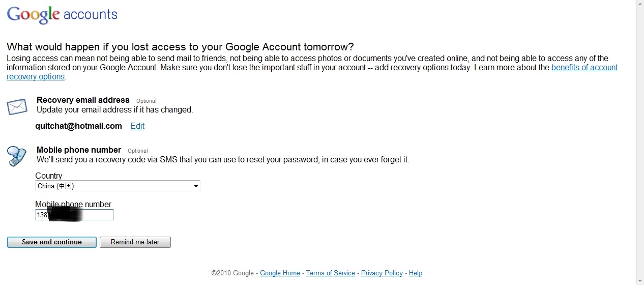Open the Google Home footer link
644x285 pixels.
point(280,273)
